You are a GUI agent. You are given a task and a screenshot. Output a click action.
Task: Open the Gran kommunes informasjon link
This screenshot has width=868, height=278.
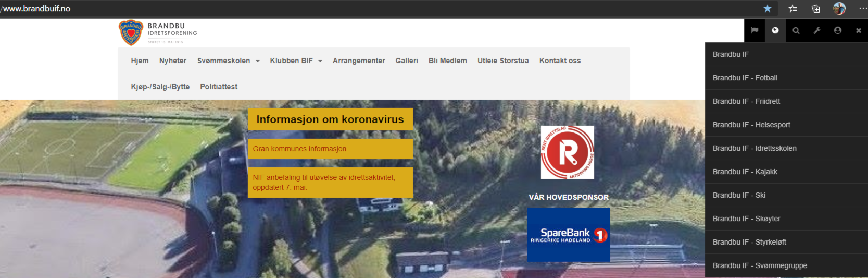point(299,149)
